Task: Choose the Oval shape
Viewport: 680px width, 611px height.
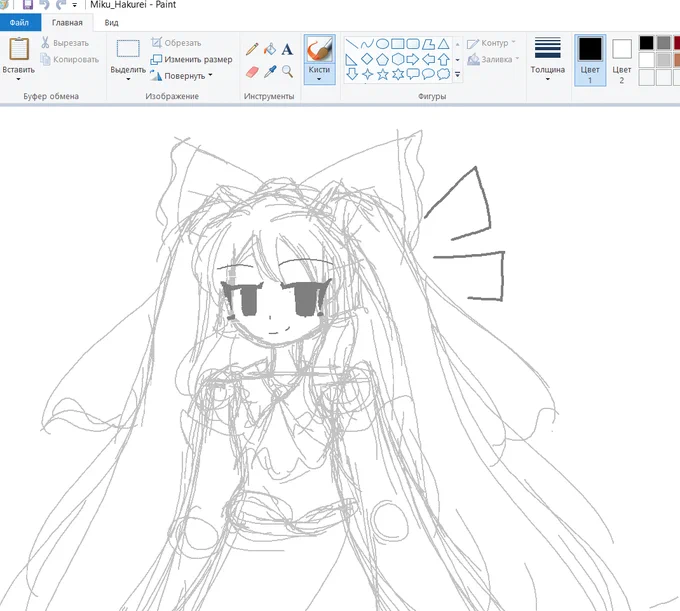Action: click(382, 44)
